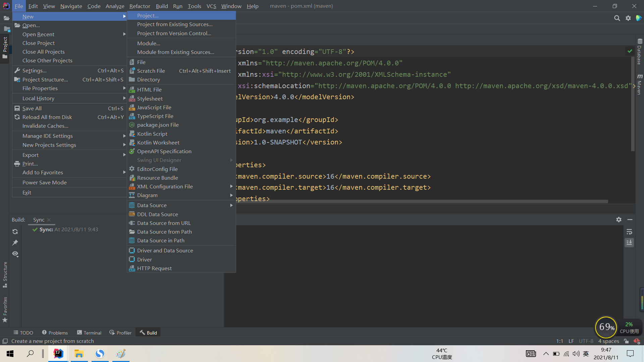Screen dimensions: 644x362
Task: Pin the Build tab with pin icon
Action: pyautogui.click(x=15, y=243)
